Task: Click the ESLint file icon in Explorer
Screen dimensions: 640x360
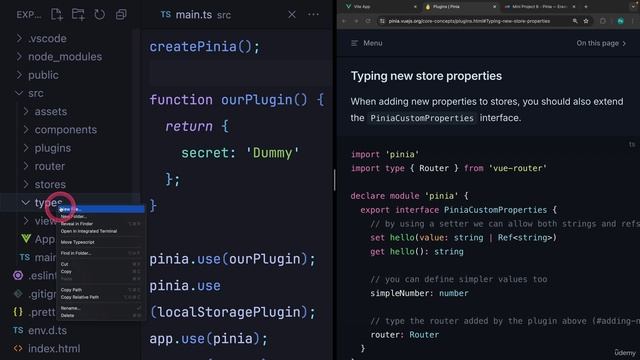Action: [x=18, y=276]
